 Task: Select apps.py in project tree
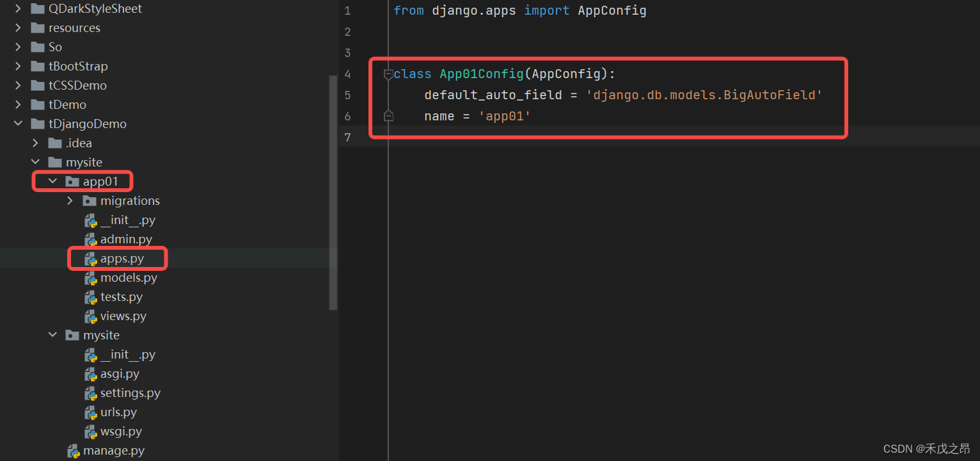[x=122, y=259]
